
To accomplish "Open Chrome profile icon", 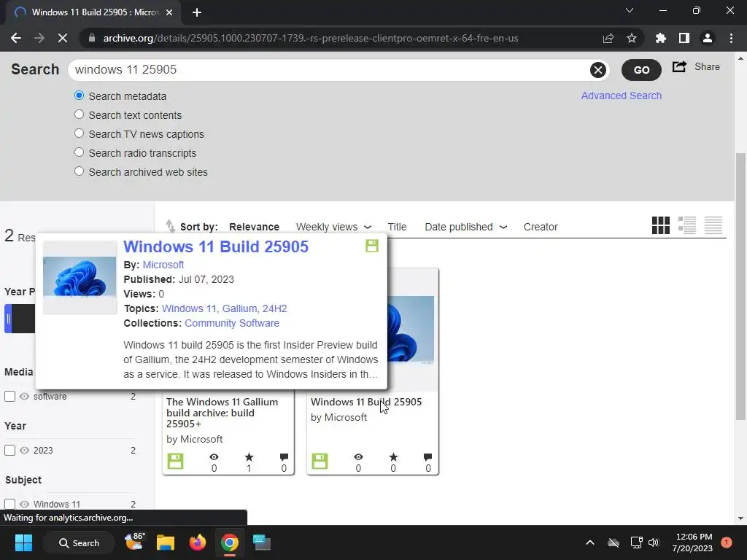I will (x=708, y=38).
